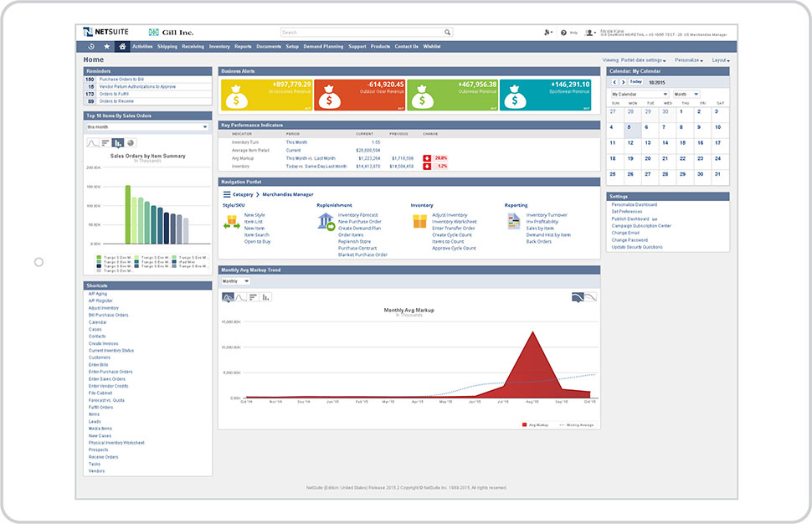
Task: Toggle area chart view in Markup Trend
Action: (x=227, y=296)
